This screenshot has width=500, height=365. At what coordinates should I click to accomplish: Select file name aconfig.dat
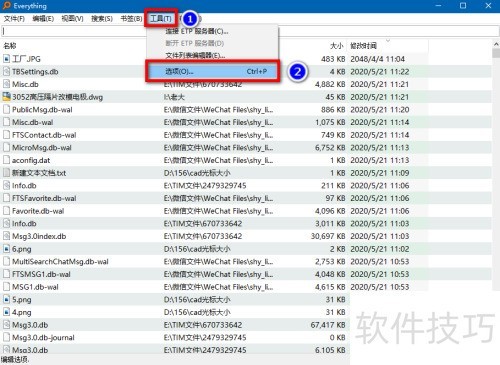coord(31,160)
